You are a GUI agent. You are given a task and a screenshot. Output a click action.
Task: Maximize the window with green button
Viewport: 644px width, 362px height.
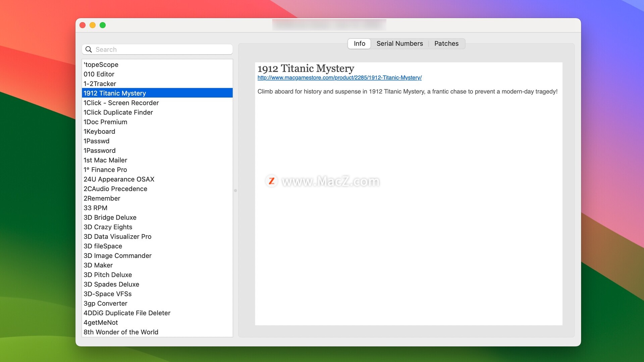tap(103, 25)
